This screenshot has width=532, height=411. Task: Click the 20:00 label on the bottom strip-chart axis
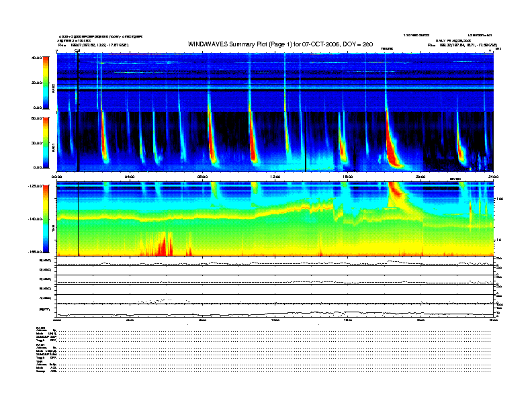tap(420, 320)
